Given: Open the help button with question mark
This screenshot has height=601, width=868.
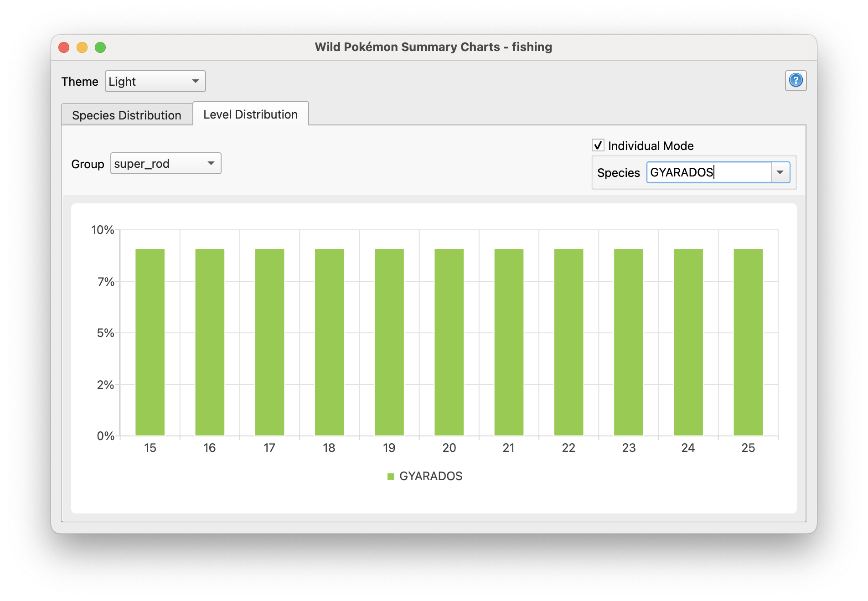Looking at the screenshot, I should (x=796, y=81).
